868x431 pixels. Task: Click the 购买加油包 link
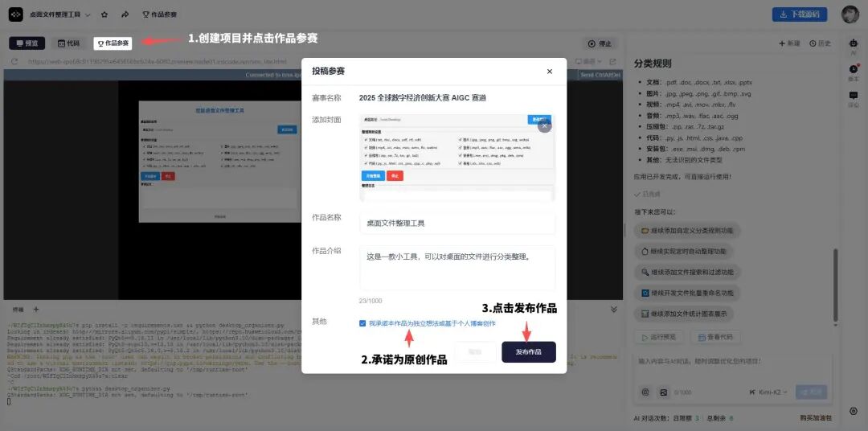816,417
